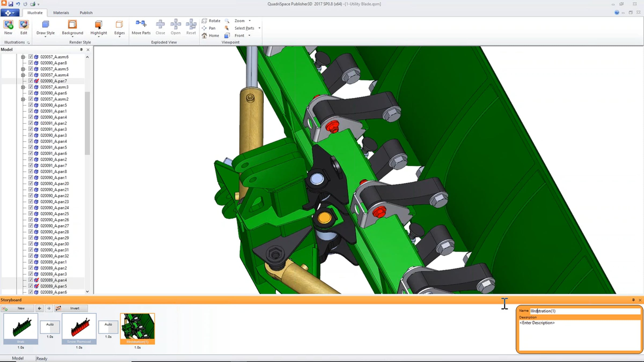Move storyboard frame forward with right arrow
The height and width of the screenshot is (362, 644).
tap(49, 308)
